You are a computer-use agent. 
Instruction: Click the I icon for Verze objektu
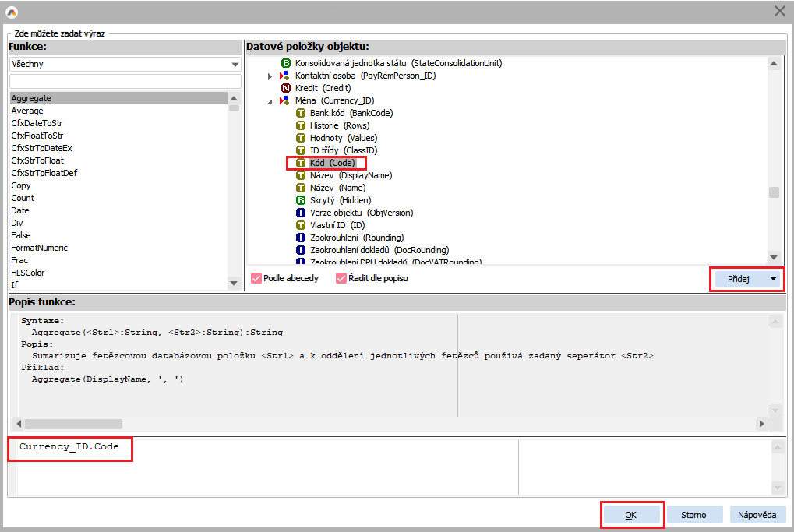(301, 213)
